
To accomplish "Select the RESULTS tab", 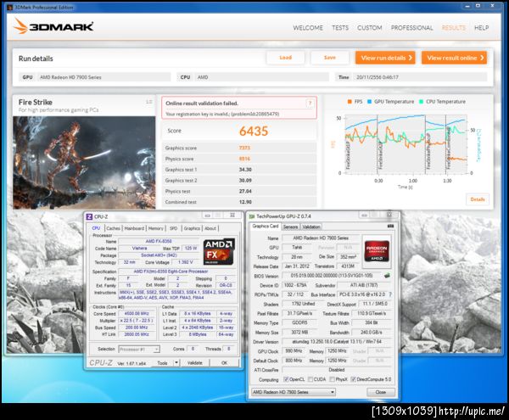I will [x=454, y=28].
